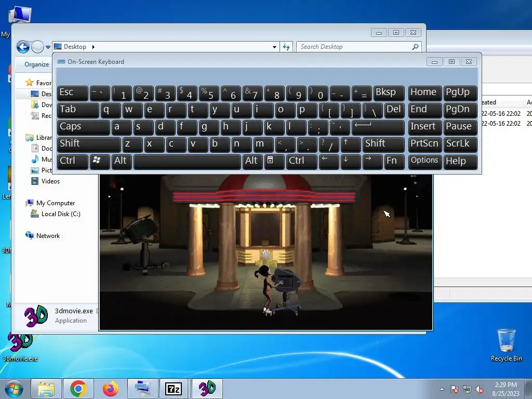Image resolution: width=532 pixels, height=399 pixels.
Task: Open On-Screen Keyboard Help
Action: pos(460,162)
